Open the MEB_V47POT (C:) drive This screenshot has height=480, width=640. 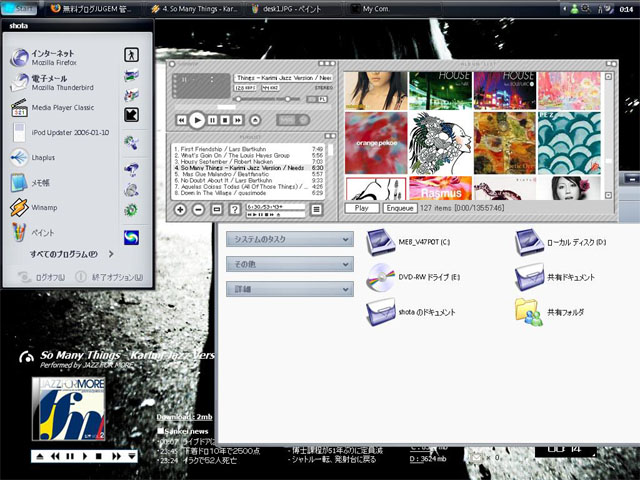[408, 242]
